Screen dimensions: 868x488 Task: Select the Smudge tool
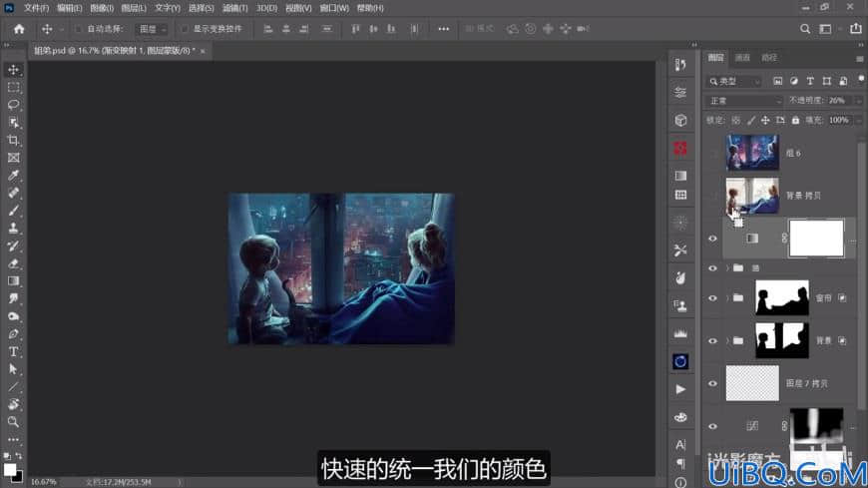pos(13,298)
